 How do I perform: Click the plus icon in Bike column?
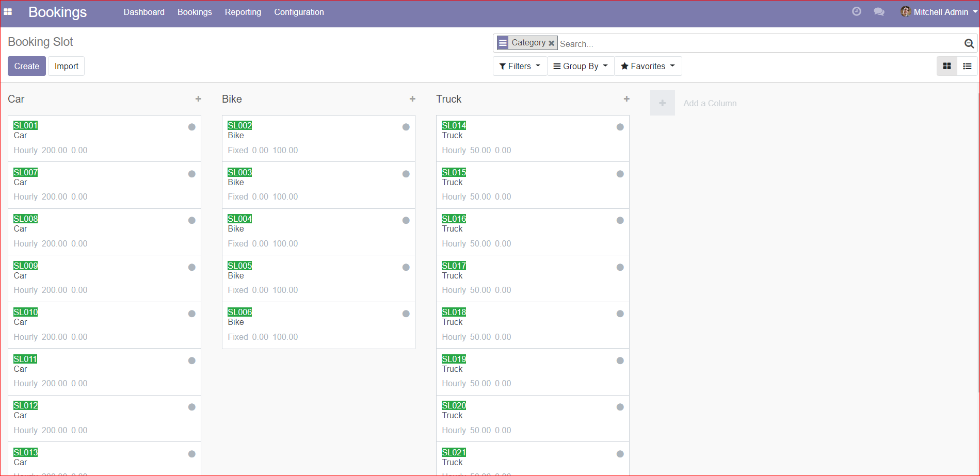(412, 99)
